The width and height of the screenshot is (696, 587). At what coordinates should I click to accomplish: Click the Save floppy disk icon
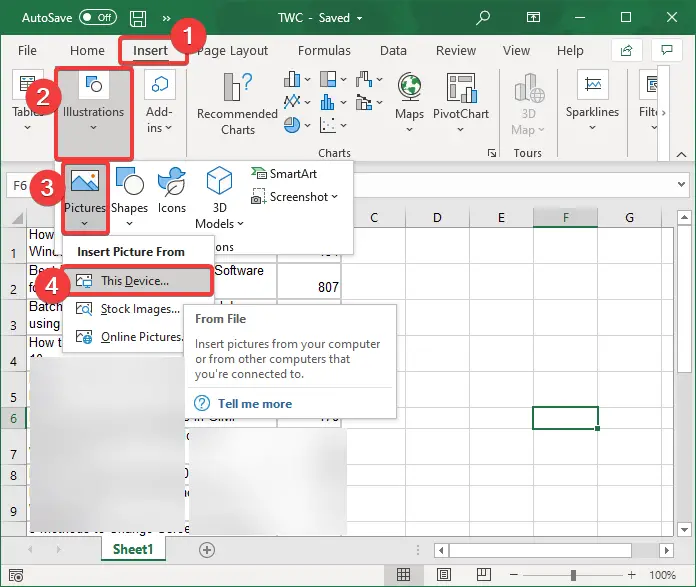tap(138, 18)
